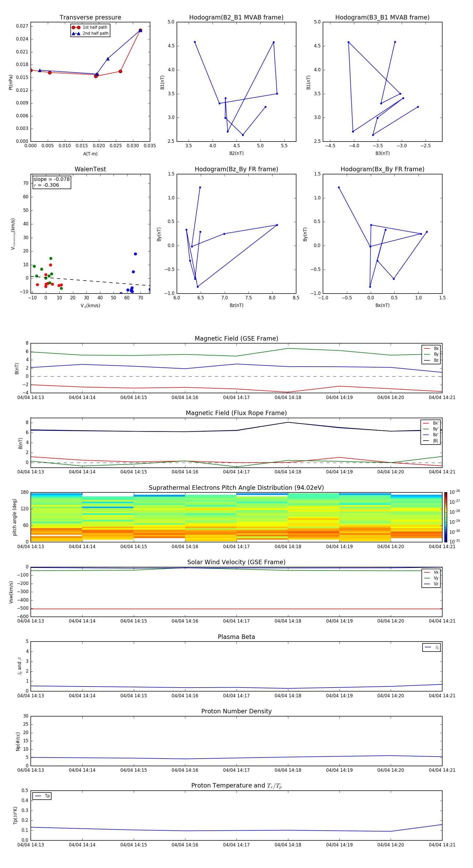Image resolution: width=473 pixels, height=868 pixels.
Task: Click 'Bx' in GSE magnetic field legend
Action: coord(436,349)
